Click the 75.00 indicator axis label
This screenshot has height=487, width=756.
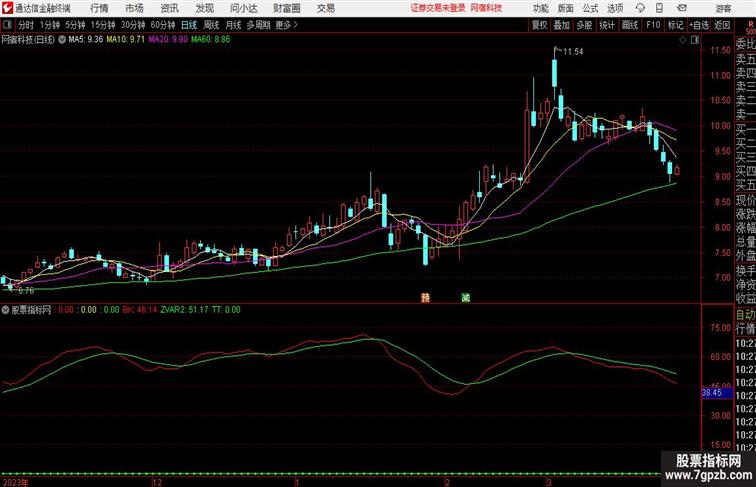[x=720, y=327]
